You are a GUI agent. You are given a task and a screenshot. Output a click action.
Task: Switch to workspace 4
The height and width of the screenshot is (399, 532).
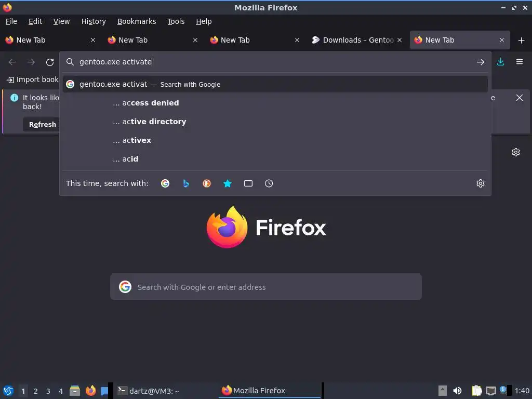61,391
